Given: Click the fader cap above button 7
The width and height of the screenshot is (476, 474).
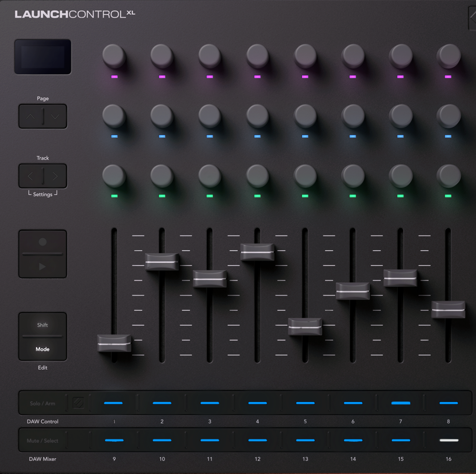Looking at the screenshot, I should pyautogui.click(x=400, y=278).
